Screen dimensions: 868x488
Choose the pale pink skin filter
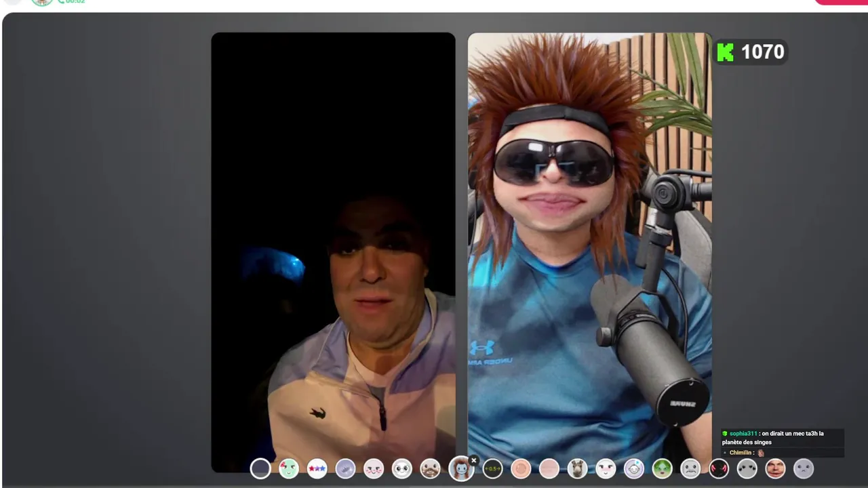(x=549, y=468)
